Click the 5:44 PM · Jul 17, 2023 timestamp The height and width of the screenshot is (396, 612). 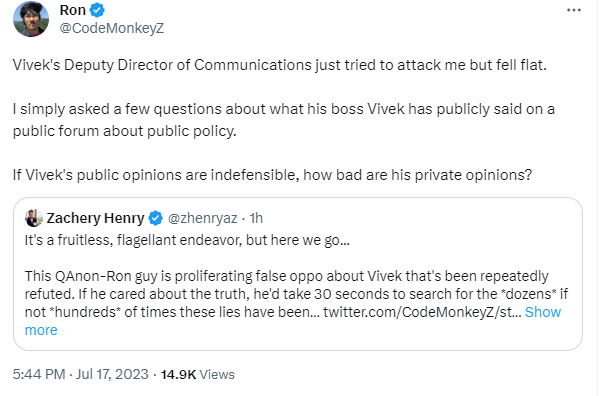(x=80, y=374)
